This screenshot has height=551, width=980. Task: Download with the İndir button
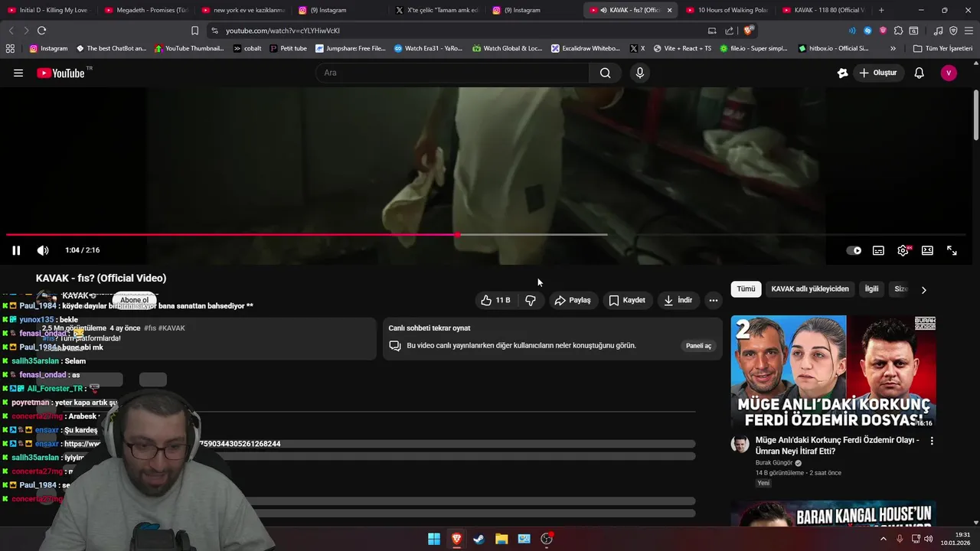[x=678, y=300]
